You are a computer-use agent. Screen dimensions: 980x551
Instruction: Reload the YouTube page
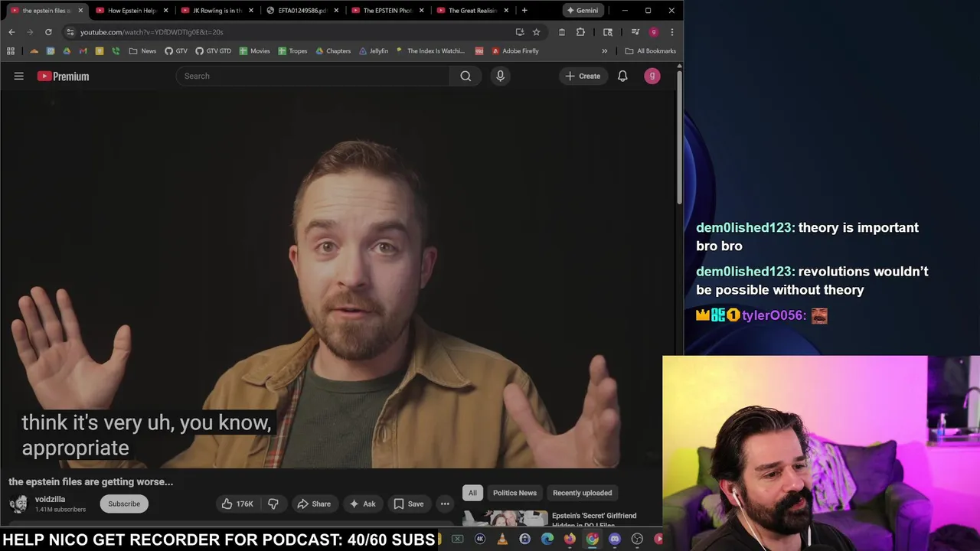pyautogui.click(x=48, y=32)
